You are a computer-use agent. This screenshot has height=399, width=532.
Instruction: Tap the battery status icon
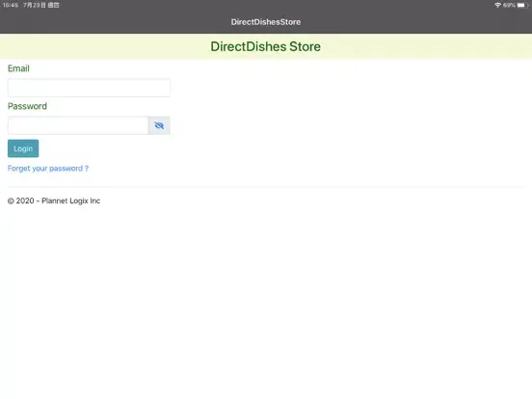pyautogui.click(x=522, y=5)
